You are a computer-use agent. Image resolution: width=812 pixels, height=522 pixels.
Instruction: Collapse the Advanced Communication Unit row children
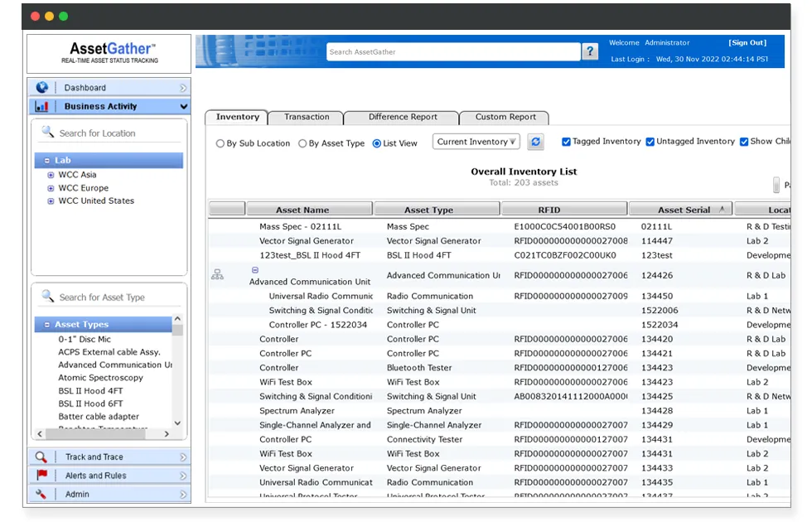click(x=255, y=270)
